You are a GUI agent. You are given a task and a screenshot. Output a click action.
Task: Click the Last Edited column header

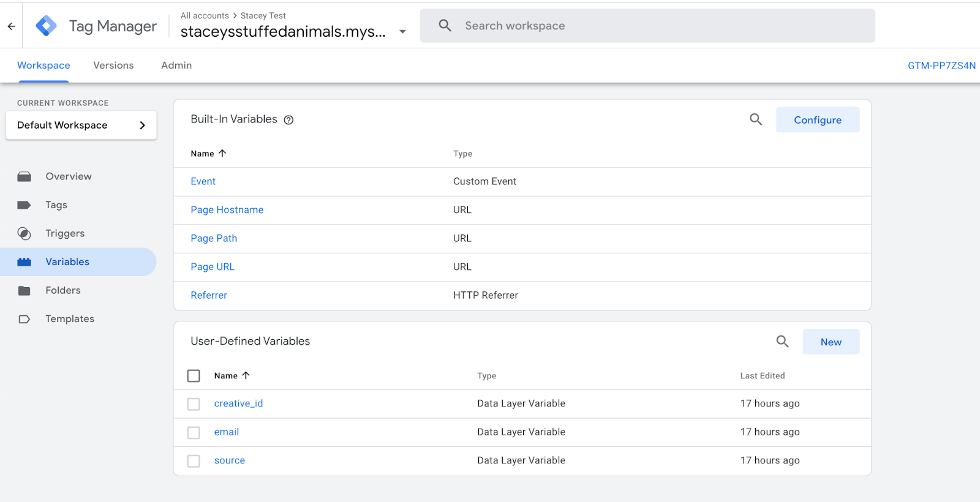[x=763, y=376]
